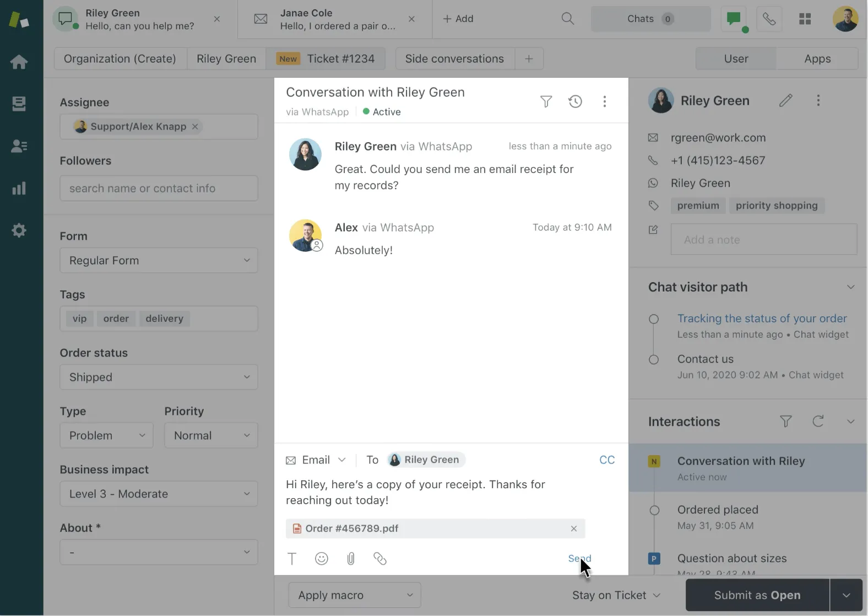The image size is (868, 616).
Task: Open the Regular Form dropdown
Action: [159, 260]
